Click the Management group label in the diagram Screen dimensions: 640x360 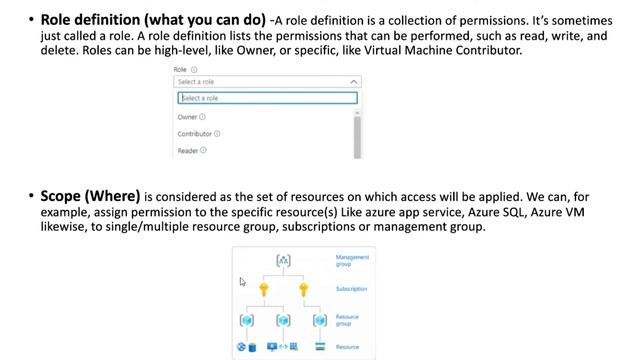(352, 260)
